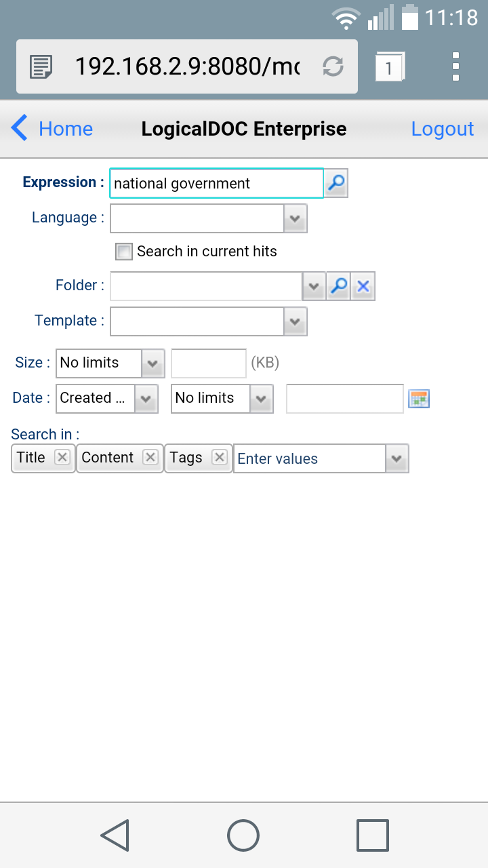The width and height of the screenshot is (488, 868).
Task: Click the Content chip label
Action: (107, 457)
